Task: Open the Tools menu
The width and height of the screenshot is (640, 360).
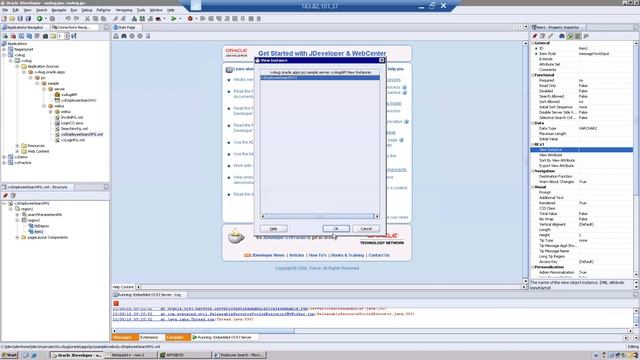Action: tap(141, 10)
